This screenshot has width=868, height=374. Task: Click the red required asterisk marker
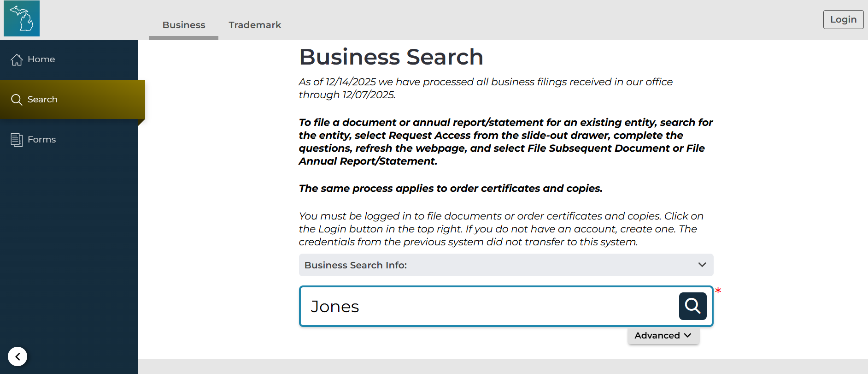pos(718,291)
